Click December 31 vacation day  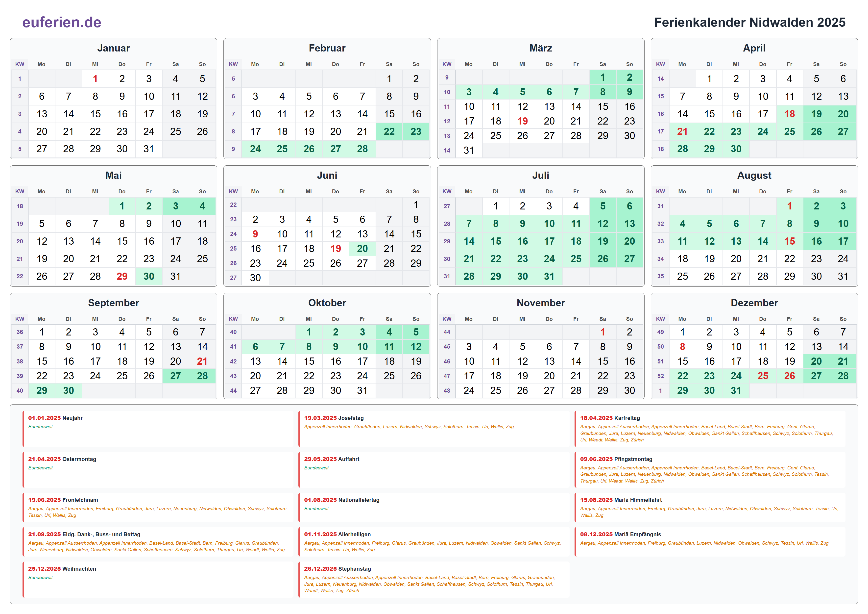click(x=736, y=390)
